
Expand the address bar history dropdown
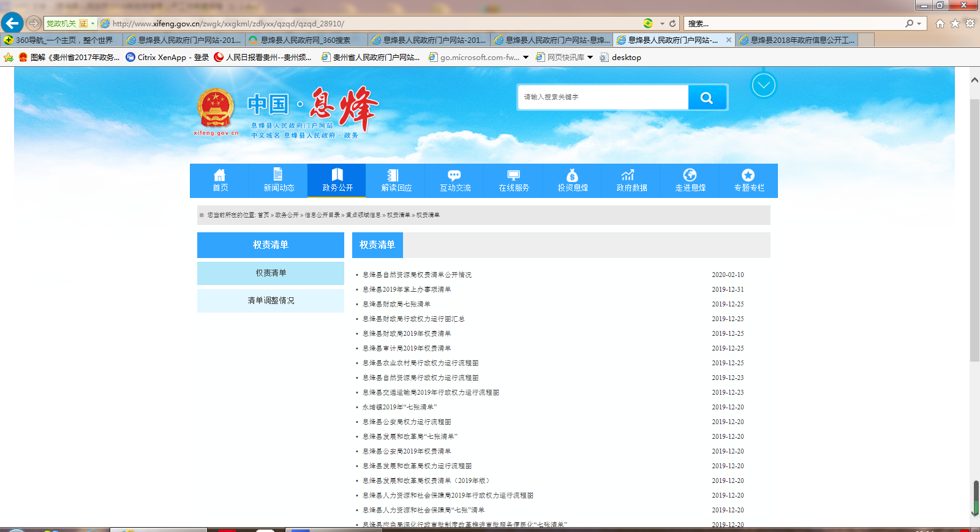click(662, 23)
